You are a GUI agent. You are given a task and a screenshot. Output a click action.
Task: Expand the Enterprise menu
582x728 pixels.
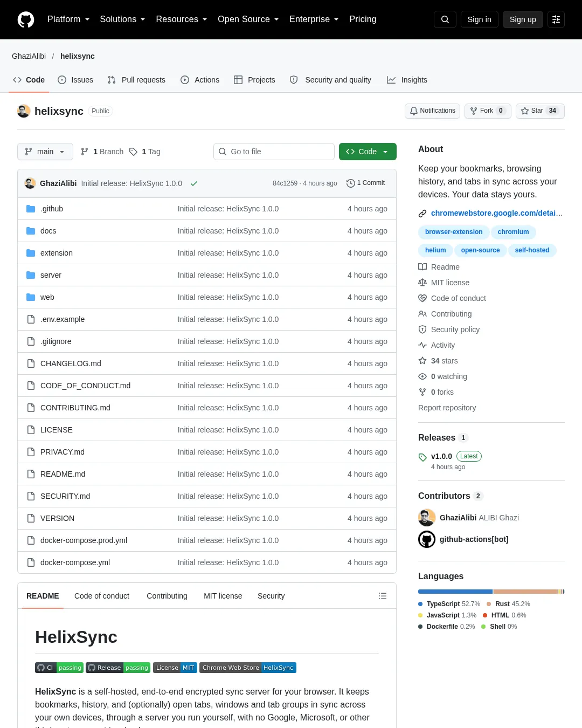[x=314, y=19]
